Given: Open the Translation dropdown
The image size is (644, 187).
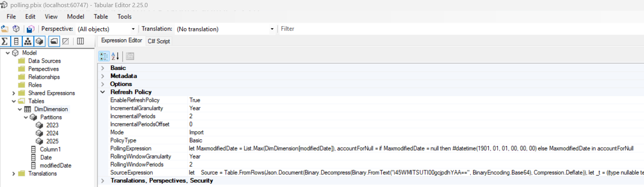Looking at the screenshot, I should [x=272, y=29].
